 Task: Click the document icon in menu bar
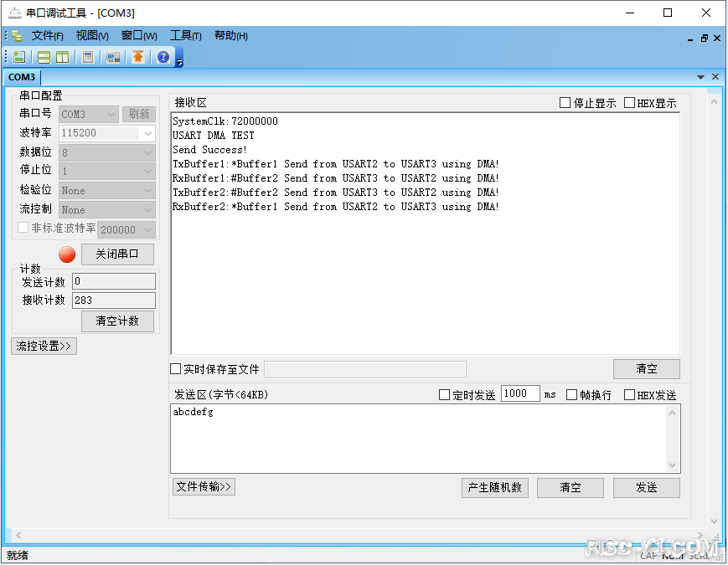[18, 36]
